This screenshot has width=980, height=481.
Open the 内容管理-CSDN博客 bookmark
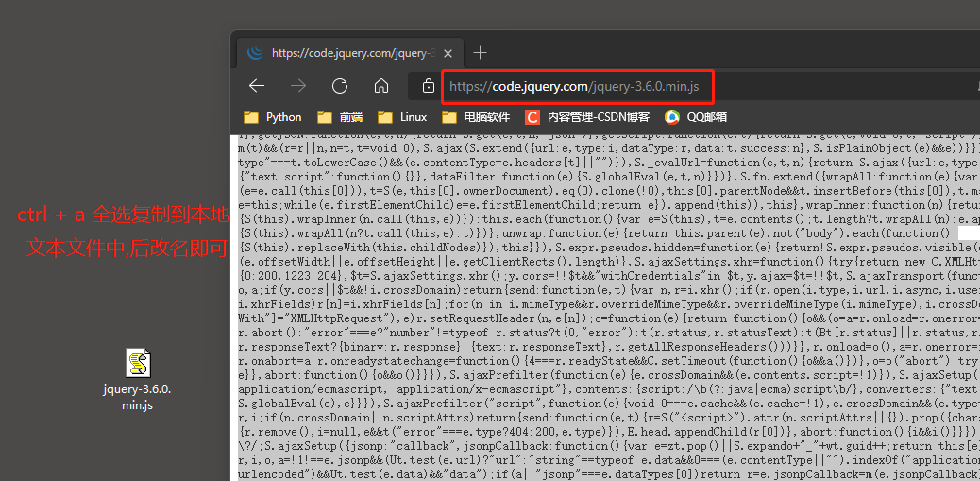click(587, 117)
